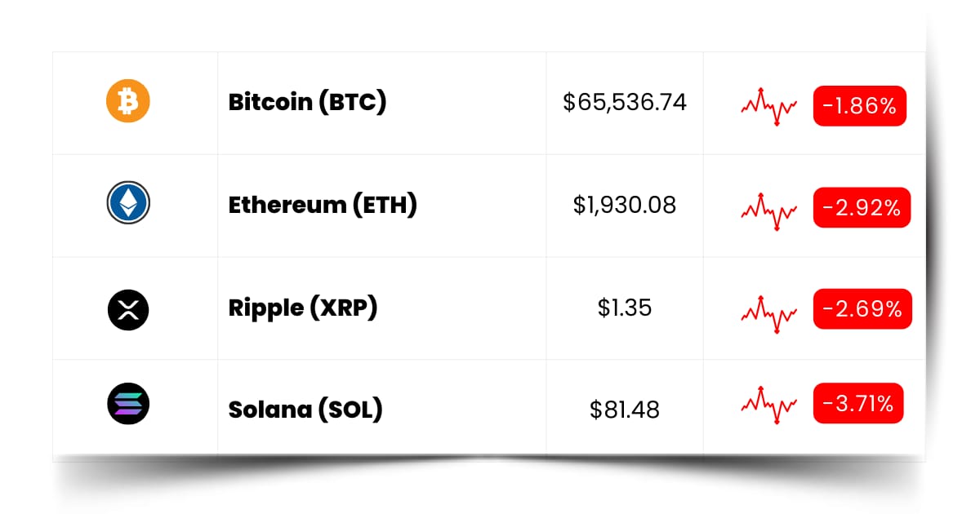Image resolution: width=980 pixels, height=514 pixels.
Task: Select the Solana (SOL) name
Action: [305, 409]
